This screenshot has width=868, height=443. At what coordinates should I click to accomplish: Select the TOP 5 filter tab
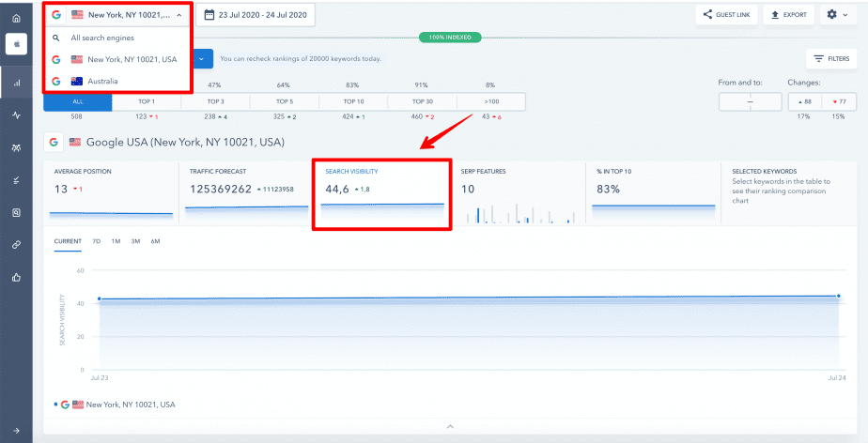pos(285,101)
